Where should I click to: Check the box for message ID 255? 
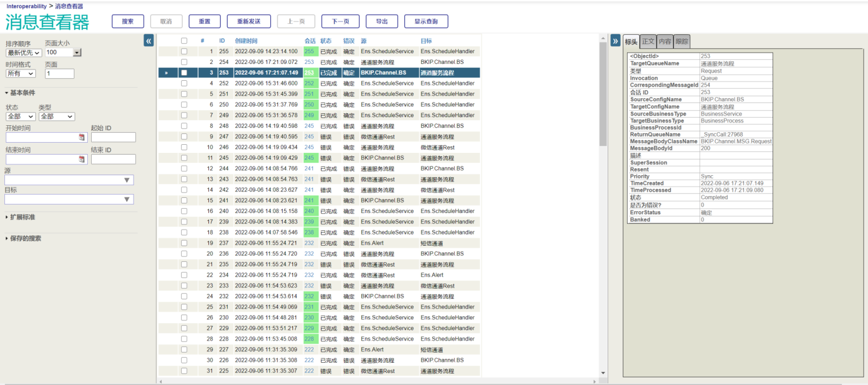click(184, 52)
